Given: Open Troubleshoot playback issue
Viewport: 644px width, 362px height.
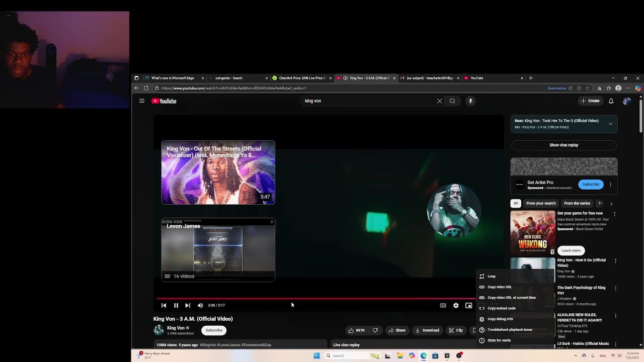Looking at the screenshot, I should click(x=515, y=330).
